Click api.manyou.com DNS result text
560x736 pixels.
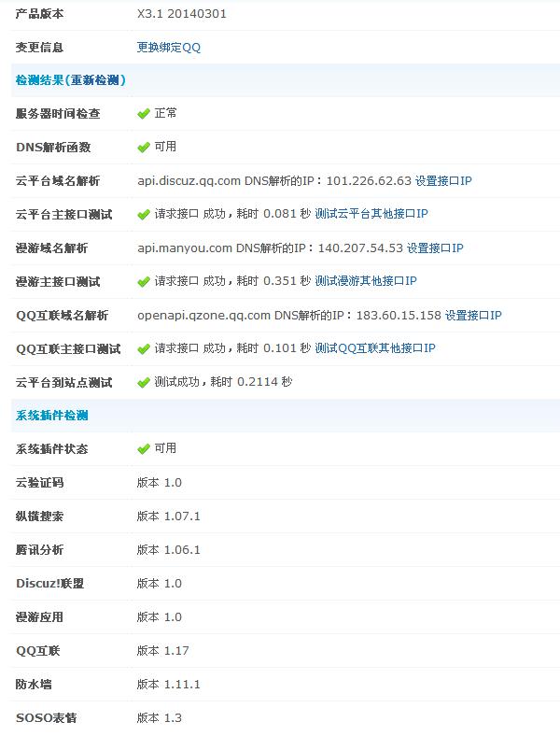tap(270, 248)
